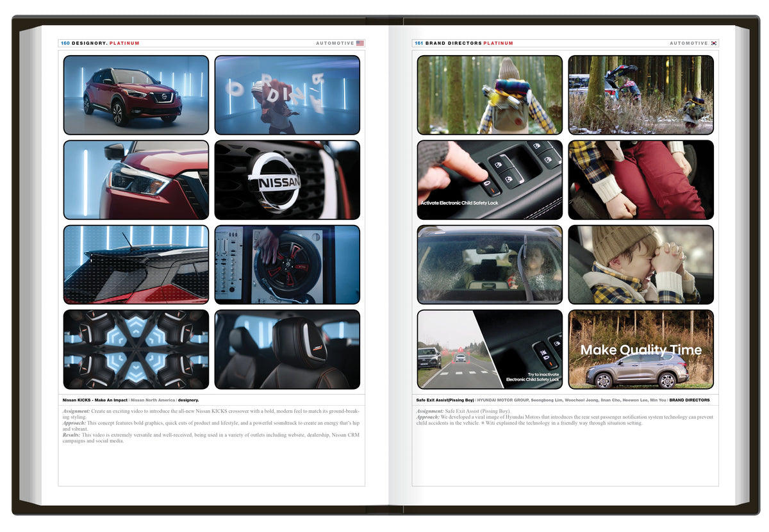Select the car seat headrest interior thumbnail
This screenshot has width=769, height=532.
287,349
